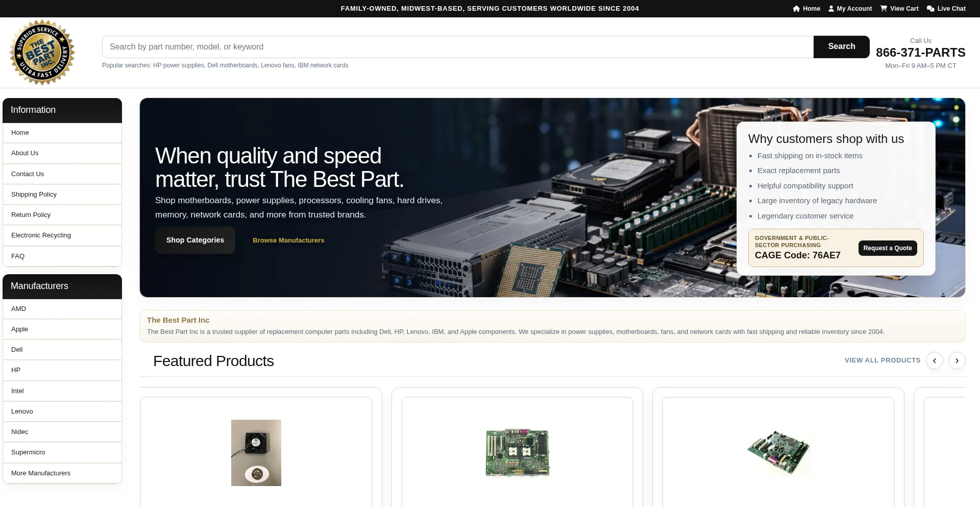The width and height of the screenshot is (980, 507).
Task: Click the 'CAGE Code: 76AE7' text
Action: [797, 255]
